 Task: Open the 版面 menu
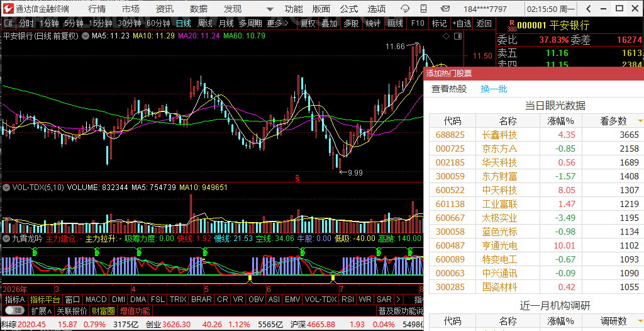pos(321,9)
